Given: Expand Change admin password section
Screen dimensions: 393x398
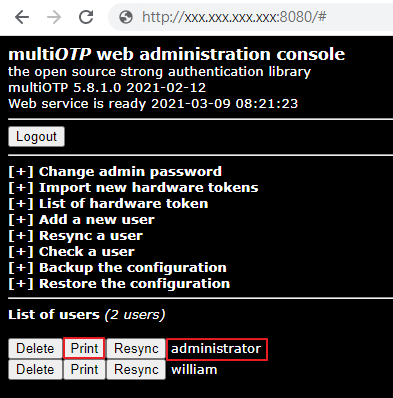Looking at the screenshot, I should [x=115, y=172].
